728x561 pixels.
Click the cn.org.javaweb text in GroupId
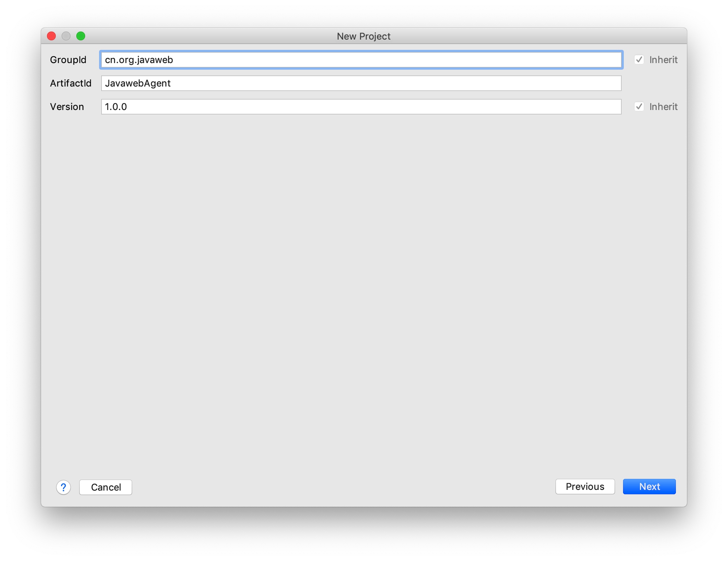pyautogui.click(x=139, y=60)
